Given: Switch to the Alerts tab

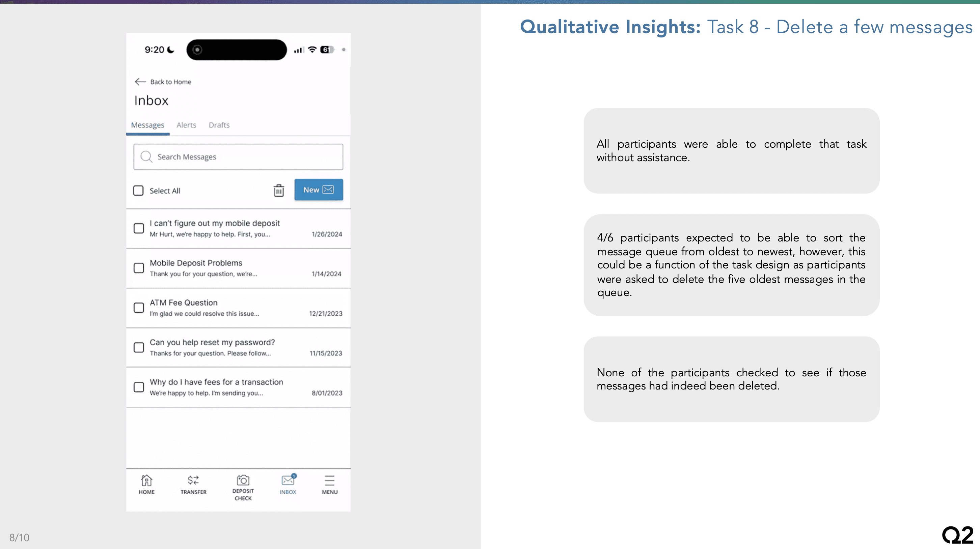Looking at the screenshot, I should coord(186,125).
